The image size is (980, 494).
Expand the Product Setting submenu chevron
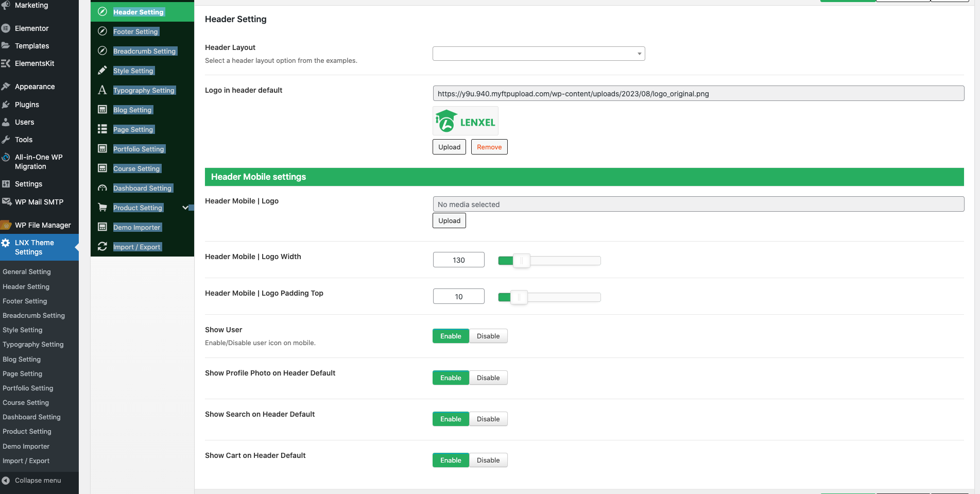pos(185,208)
